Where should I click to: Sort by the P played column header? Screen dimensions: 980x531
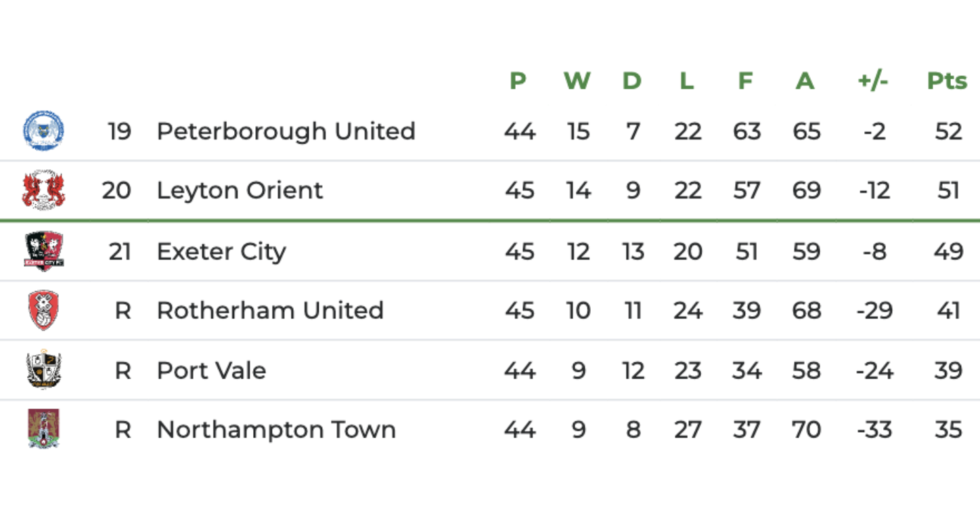[518, 81]
